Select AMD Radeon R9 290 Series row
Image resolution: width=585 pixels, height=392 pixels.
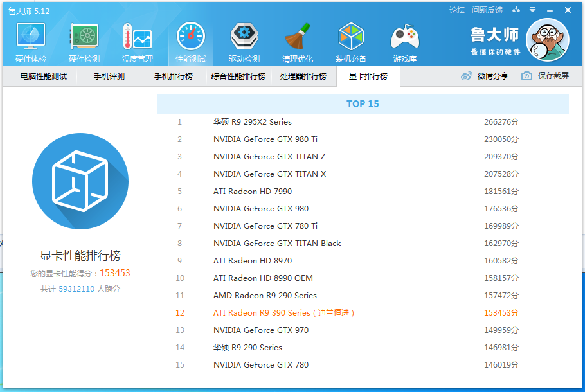(x=363, y=296)
